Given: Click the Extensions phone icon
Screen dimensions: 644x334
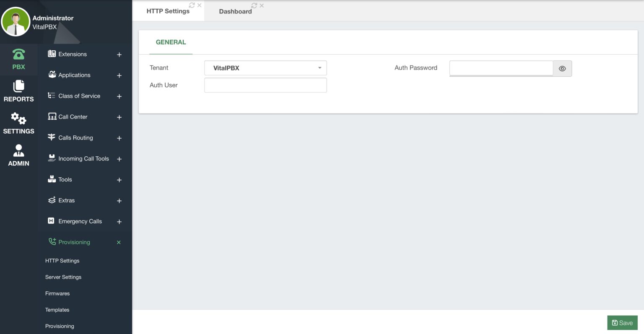Looking at the screenshot, I should [x=52, y=54].
